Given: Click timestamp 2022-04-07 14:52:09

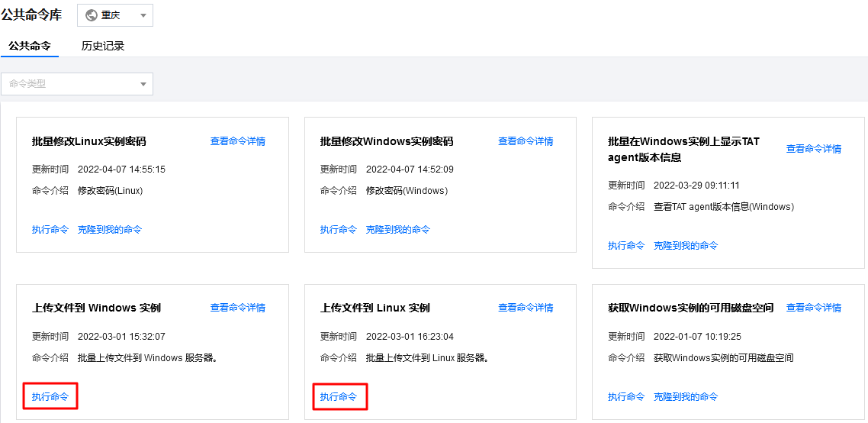Looking at the screenshot, I should coord(410,169).
